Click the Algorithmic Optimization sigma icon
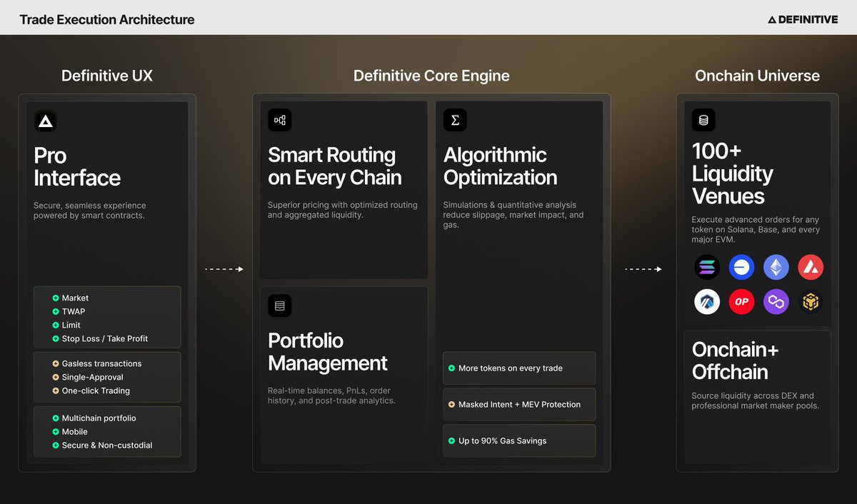Viewport: 857px width, 504px height. [x=456, y=120]
